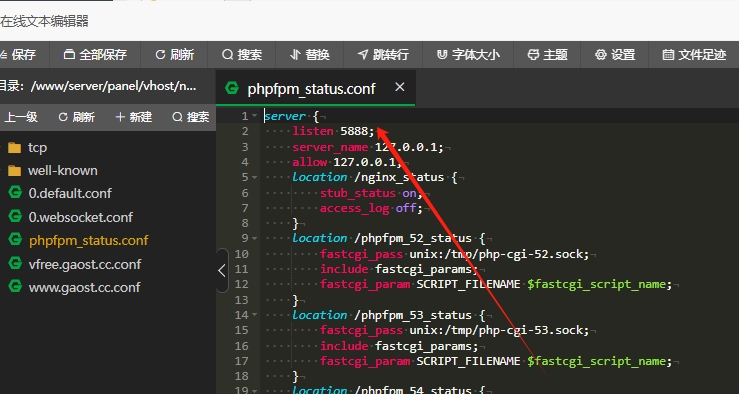Open 设置 settings in toolbar
Image resolution: width=739 pixels, height=394 pixels.
click(615, 55)
